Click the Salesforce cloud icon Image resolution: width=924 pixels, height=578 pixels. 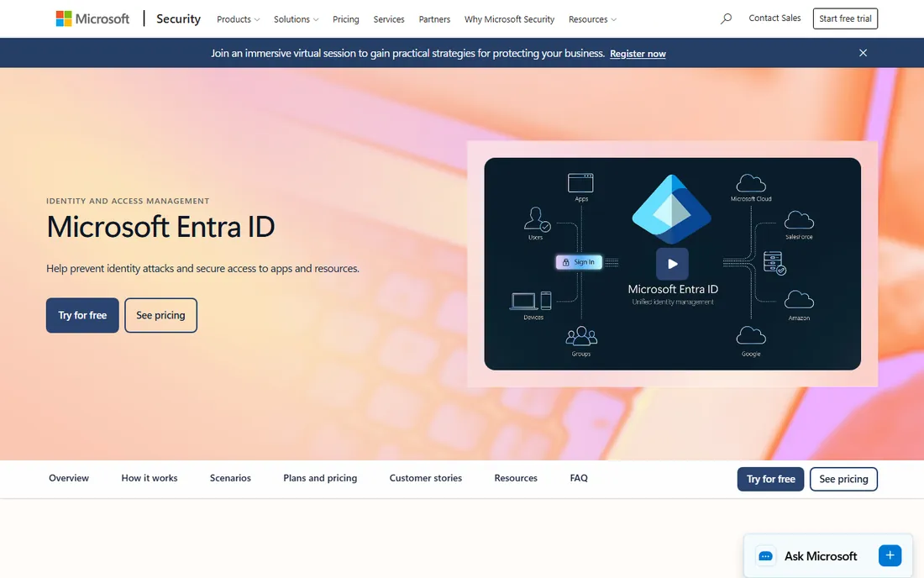coord(799,220)
